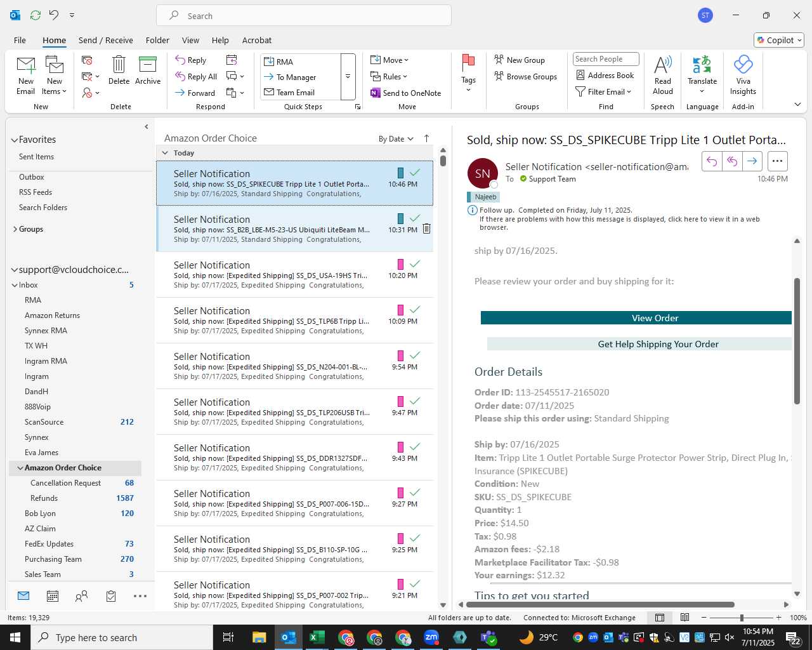
Task: Click Browse Groups
Action: point(525,76)
